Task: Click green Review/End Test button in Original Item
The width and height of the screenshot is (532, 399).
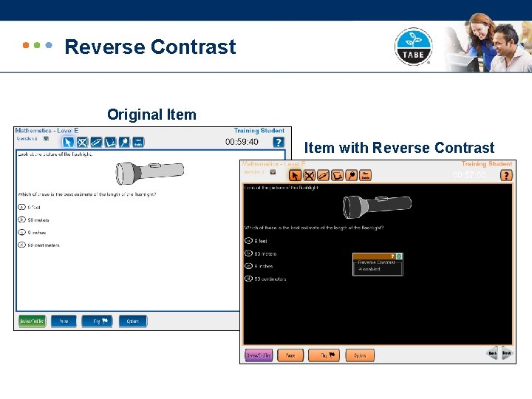Action: coord(33,321)
